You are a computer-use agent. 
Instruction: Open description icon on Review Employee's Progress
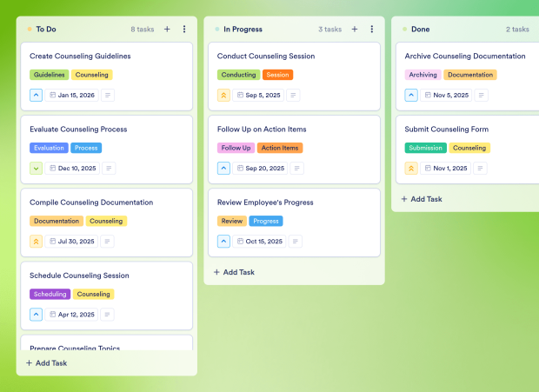[296, 242]
